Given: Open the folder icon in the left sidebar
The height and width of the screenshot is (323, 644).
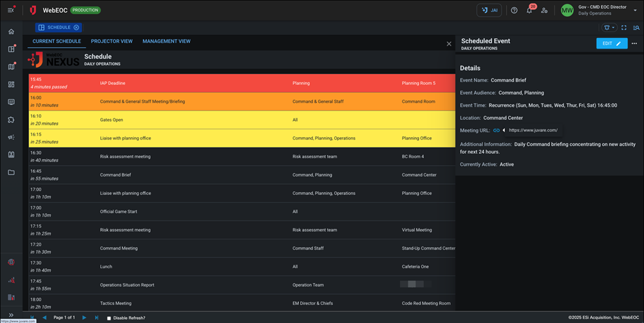Looking at the screenshot, I should 11,172.
